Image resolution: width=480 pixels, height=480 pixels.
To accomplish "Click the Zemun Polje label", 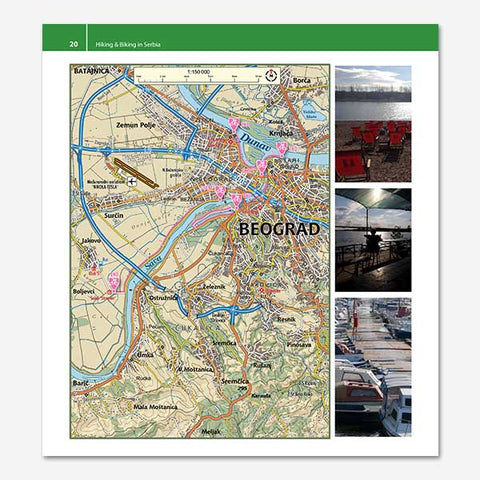I will (x=136, y=125).
